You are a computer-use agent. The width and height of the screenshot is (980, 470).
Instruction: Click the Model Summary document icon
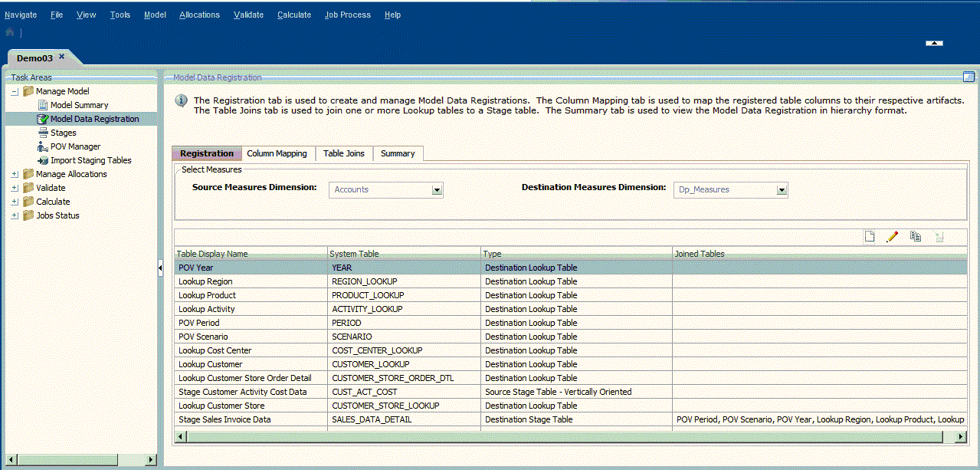pyautogui.click(x=43, y=105)
